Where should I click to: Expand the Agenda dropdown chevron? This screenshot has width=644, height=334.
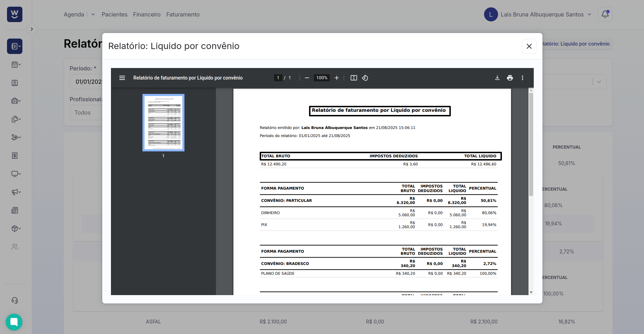(x=93, y=14)
